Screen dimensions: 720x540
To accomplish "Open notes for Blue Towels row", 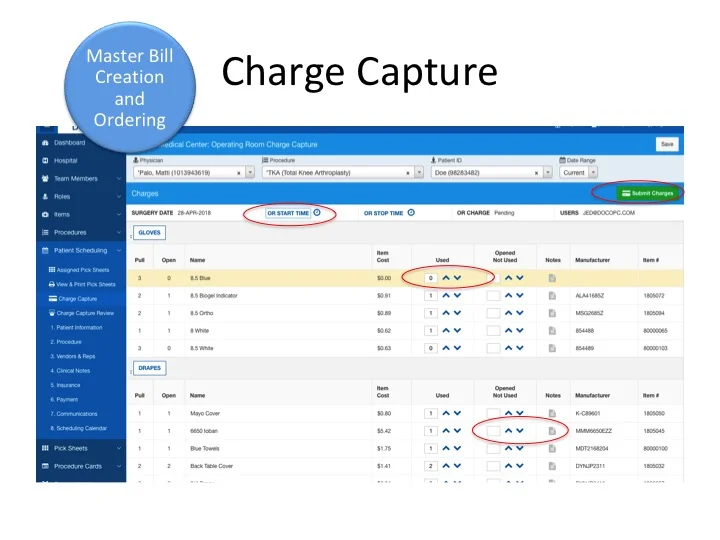I will tap(552, 448).
